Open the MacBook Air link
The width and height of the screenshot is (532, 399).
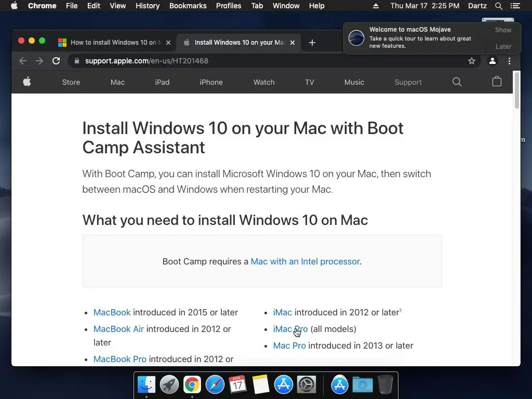[118, 329]
